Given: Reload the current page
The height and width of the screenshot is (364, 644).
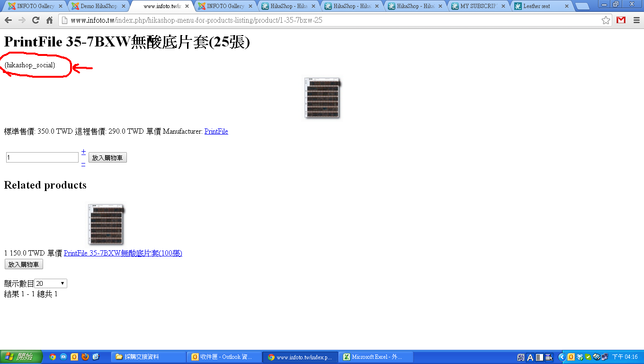Looking at the screenshot, I should click(x=36, y=20).
